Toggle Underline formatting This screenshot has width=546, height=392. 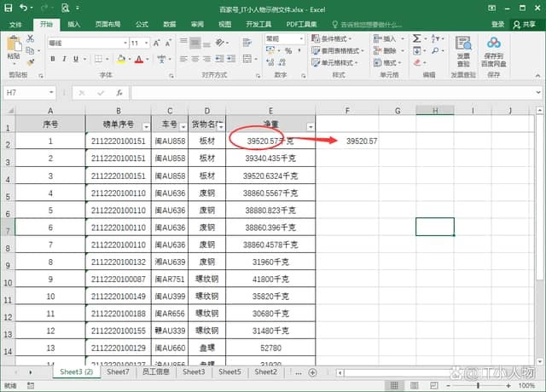[77, 59]
